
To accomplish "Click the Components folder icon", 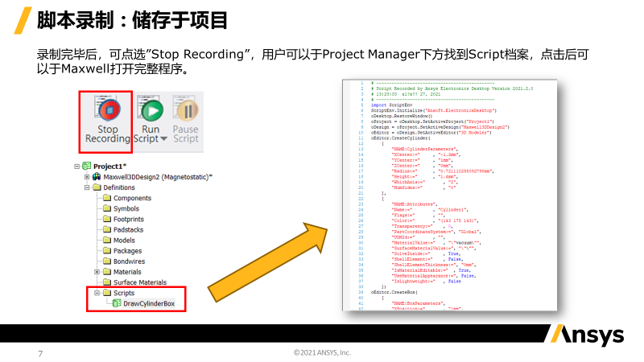I will click(107, 198).
